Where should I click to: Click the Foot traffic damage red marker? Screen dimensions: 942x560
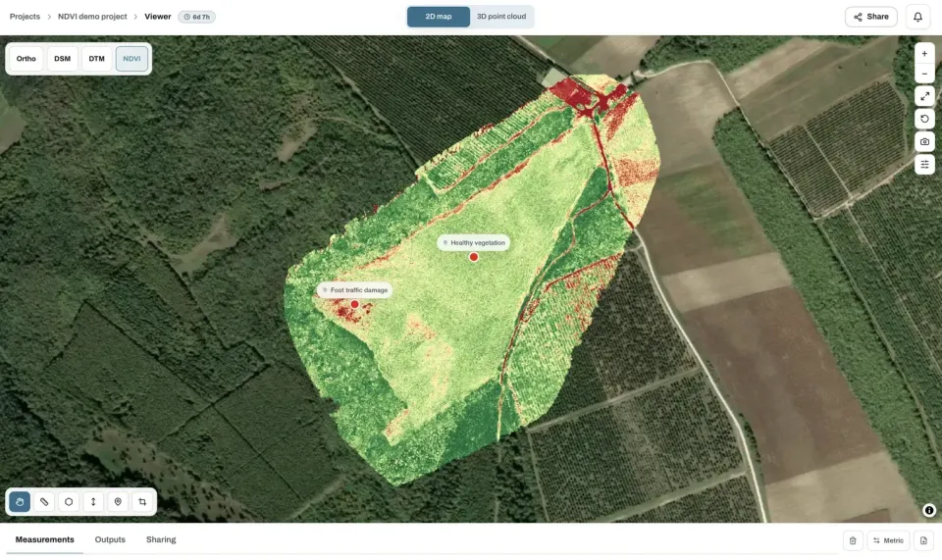354,304
